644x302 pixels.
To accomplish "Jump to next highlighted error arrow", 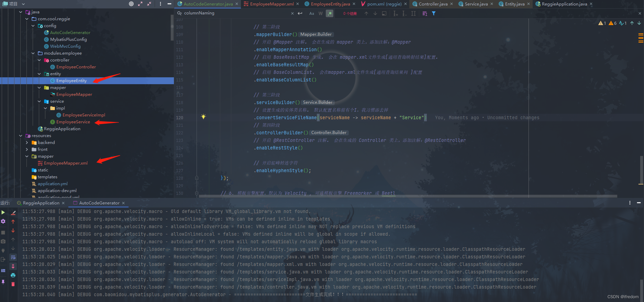I will [x=639, y=23].
